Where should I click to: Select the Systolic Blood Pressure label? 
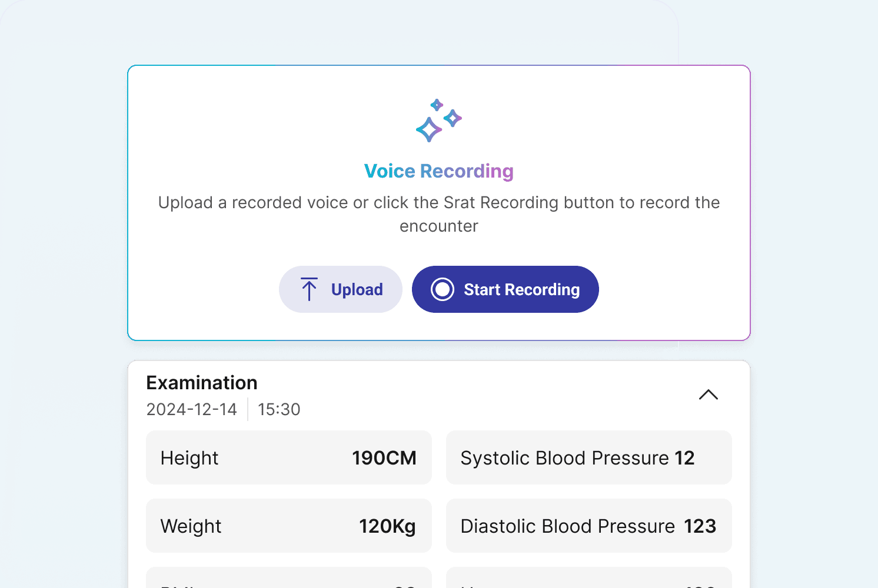click(564, 458)
